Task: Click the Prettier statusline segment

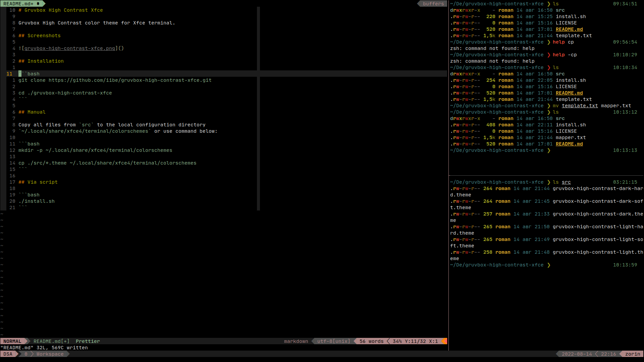Action: (88, 341)
